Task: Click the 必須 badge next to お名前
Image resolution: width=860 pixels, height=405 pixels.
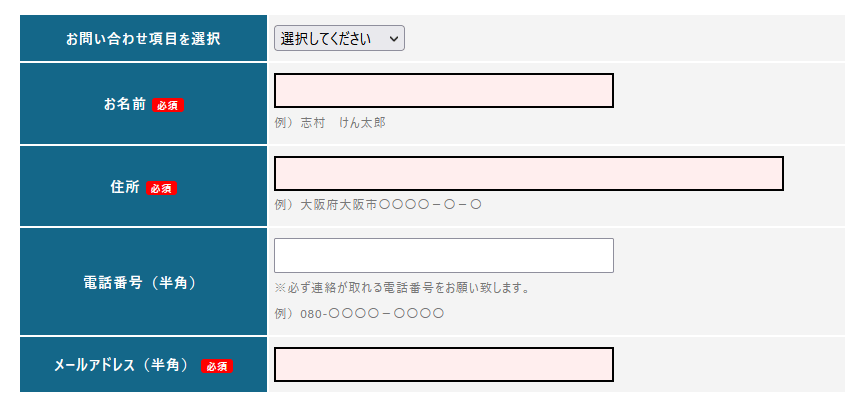Action: [x=168, y=105]
